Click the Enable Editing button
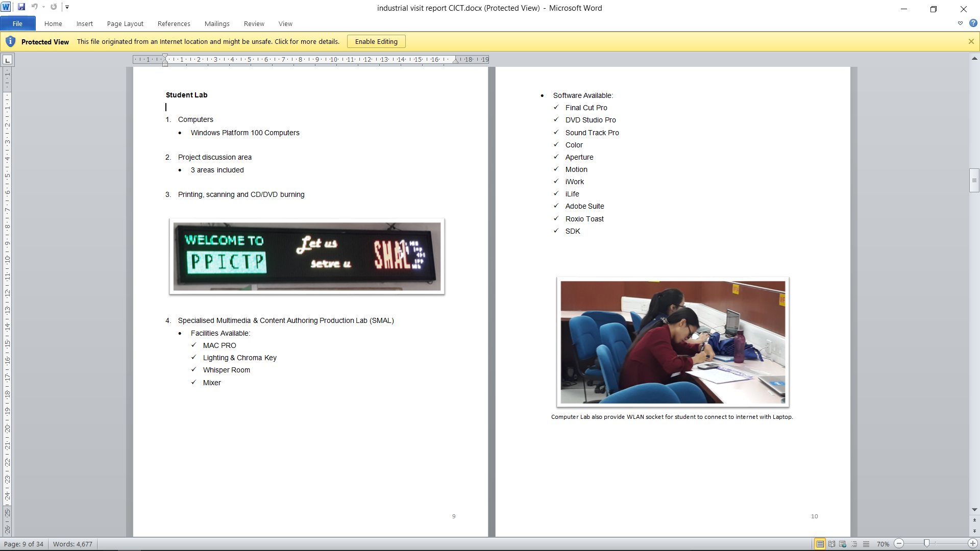Viewport: 980px width, 551px height. [376, 41]
